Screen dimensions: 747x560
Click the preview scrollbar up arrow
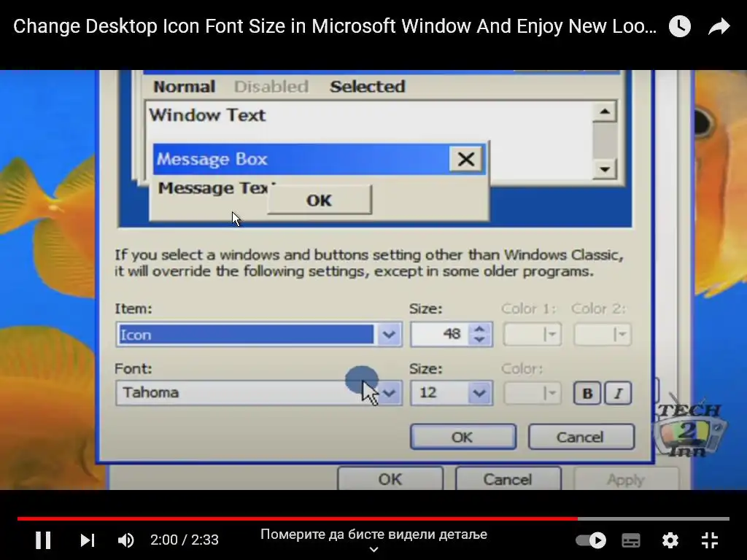point(605,112)
